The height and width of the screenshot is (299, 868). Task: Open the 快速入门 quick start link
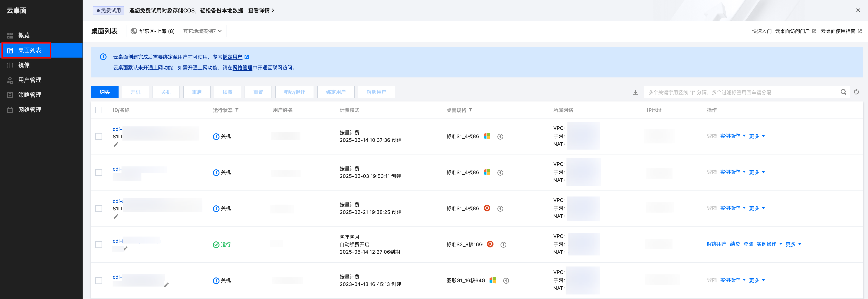point(761,31)
